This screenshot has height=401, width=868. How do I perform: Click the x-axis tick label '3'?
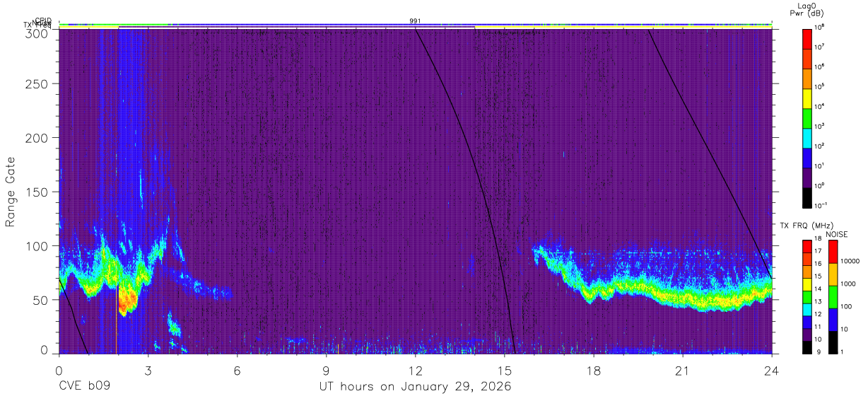pyautogui.click(x=148, y=371)
